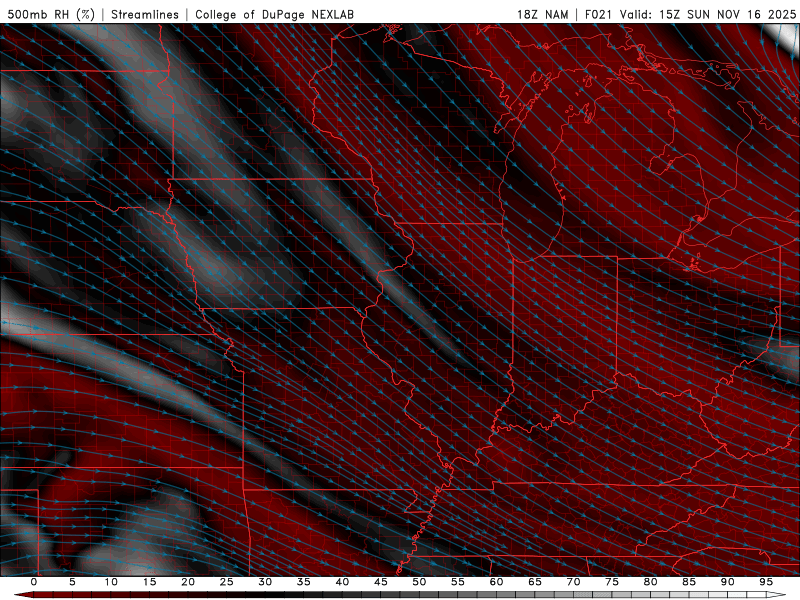Click the colorbar label "5"
This screenshot has height=600, width=800.
(x=72, y=582)
